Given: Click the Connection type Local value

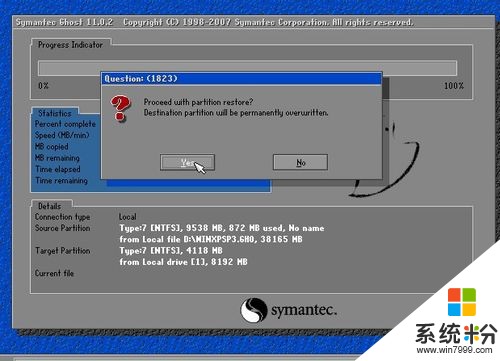Looking at the screenshot, I should tap(128, 217).
